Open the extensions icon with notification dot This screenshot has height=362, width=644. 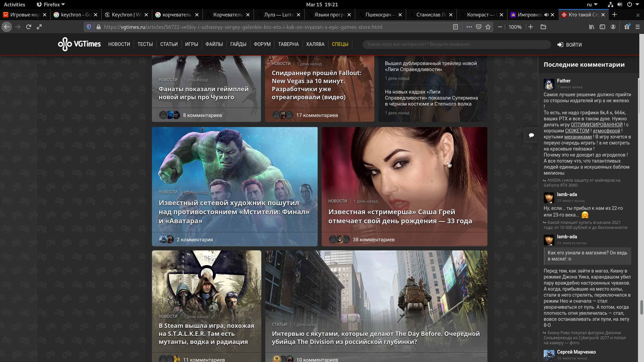pyautogui.click(x=627, y=27)
